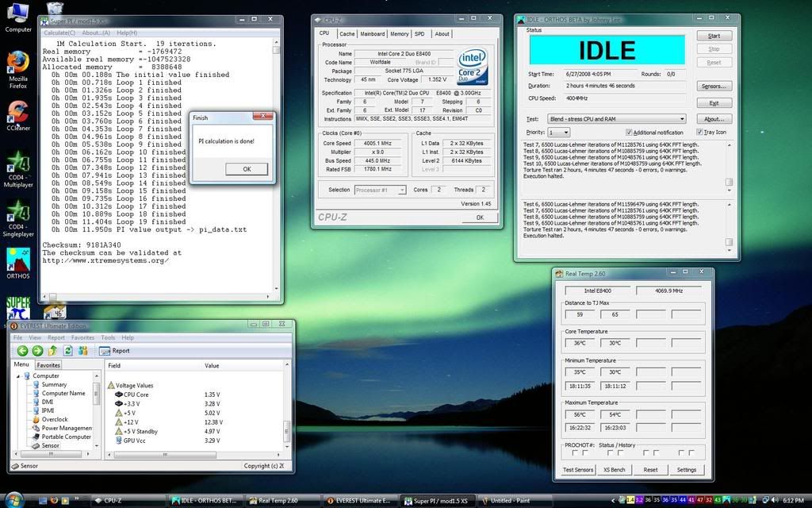
Task: Click the Exit button in ORTHOS
Action: [x=714, y=102]
